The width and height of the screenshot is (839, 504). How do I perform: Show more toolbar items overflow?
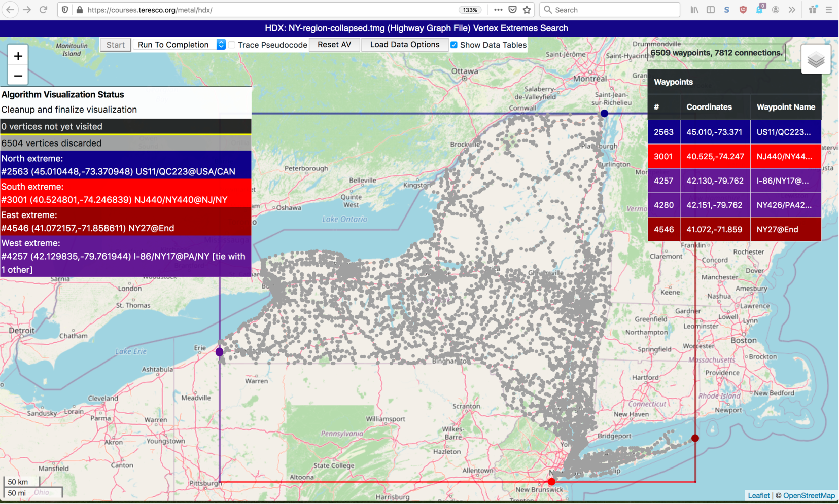point(792,10)
